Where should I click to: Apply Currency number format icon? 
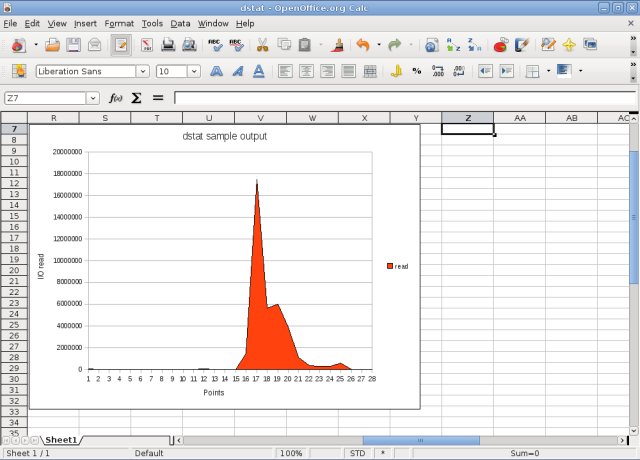point(396,71)
